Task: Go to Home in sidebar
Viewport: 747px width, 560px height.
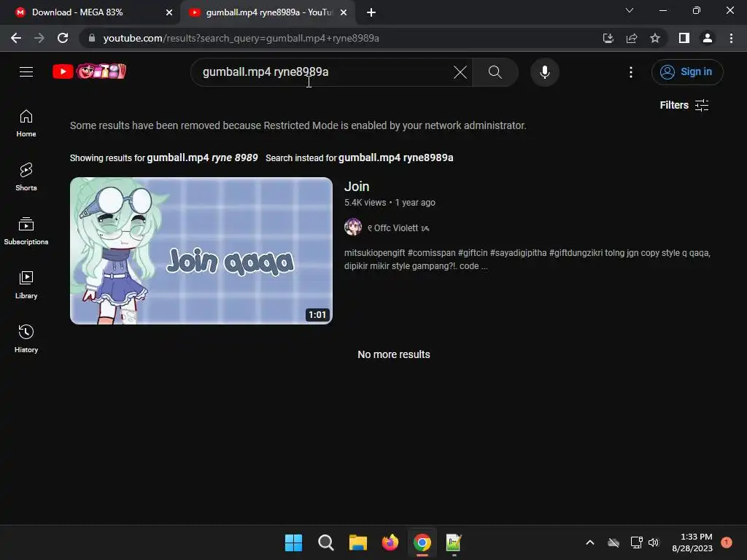Action: (26, 123)
